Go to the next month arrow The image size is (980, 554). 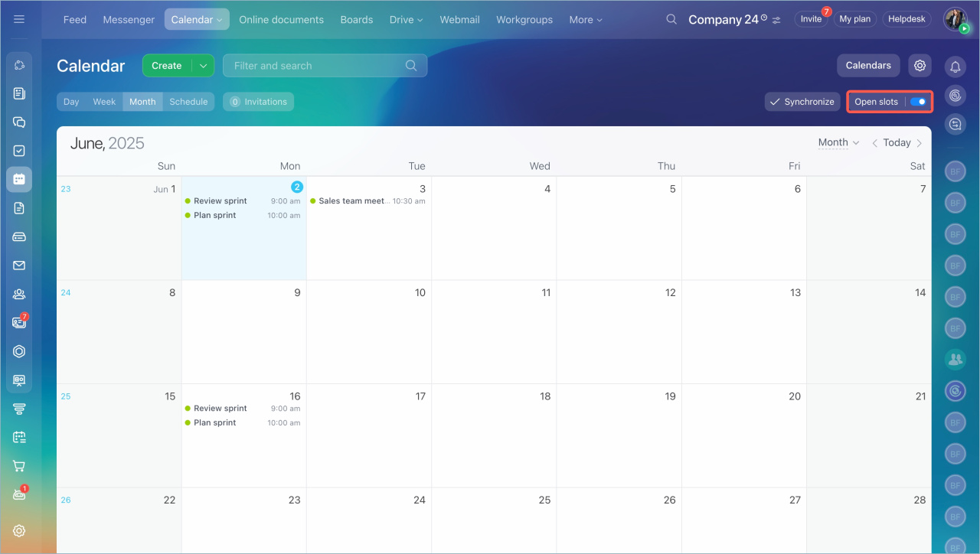[x=920, y=143]
